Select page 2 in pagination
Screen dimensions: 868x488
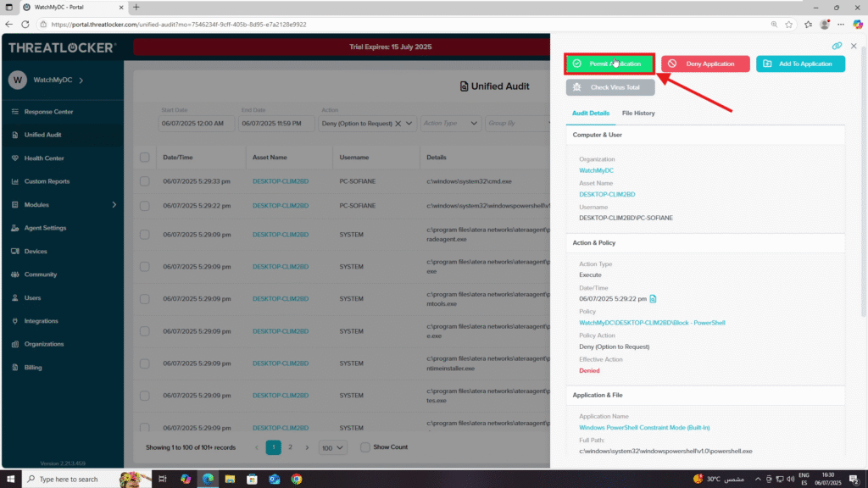[290, 447]
